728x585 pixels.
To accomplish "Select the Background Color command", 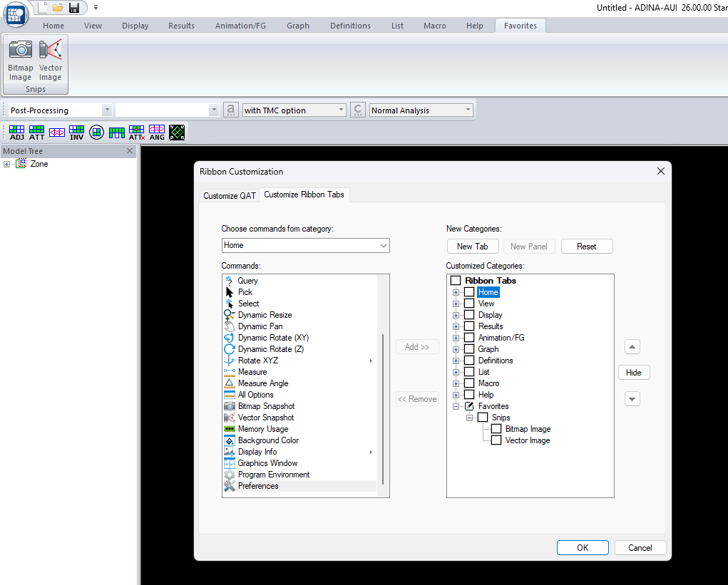I will (268, 440).
